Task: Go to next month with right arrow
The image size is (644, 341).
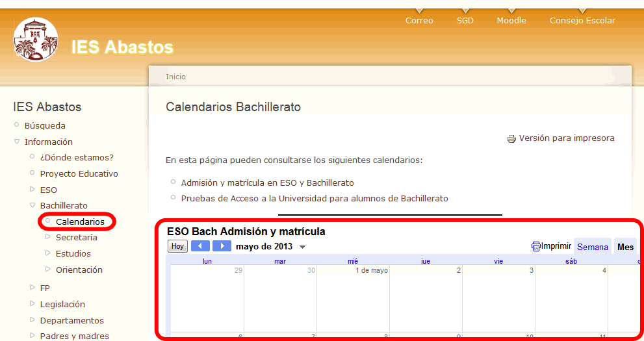Action: (x=222, y=246)
